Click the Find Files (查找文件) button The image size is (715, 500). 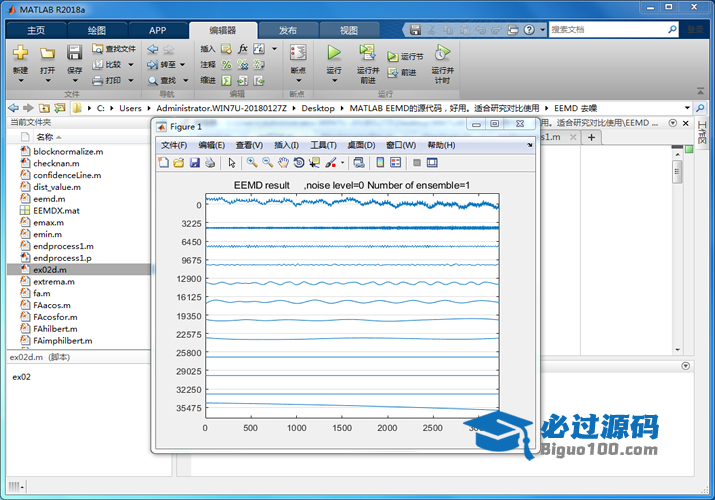(x=113, y=48)
